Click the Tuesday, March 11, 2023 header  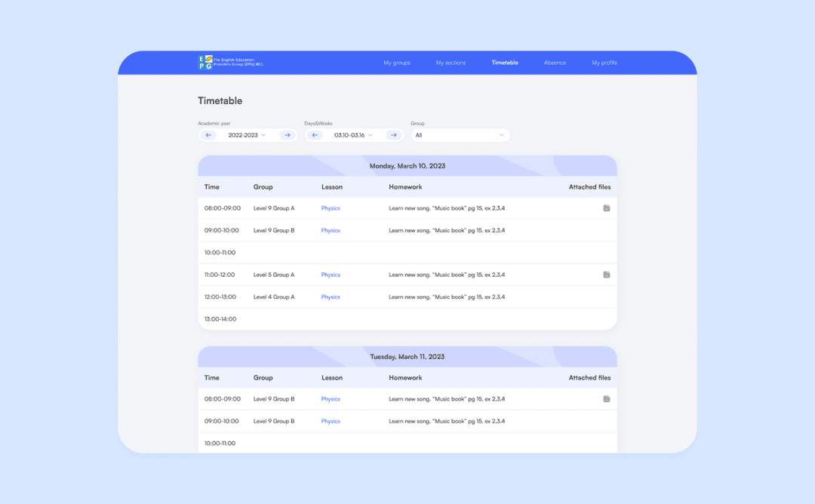tap(407, 356)
